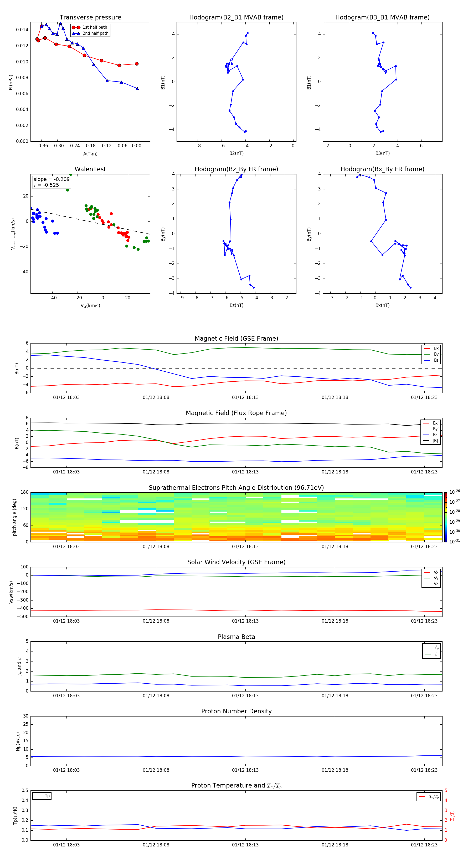This screenshot has width=473, height=868.
Task: Select 'Vz' in velocity legend
Action: (431, 584)
